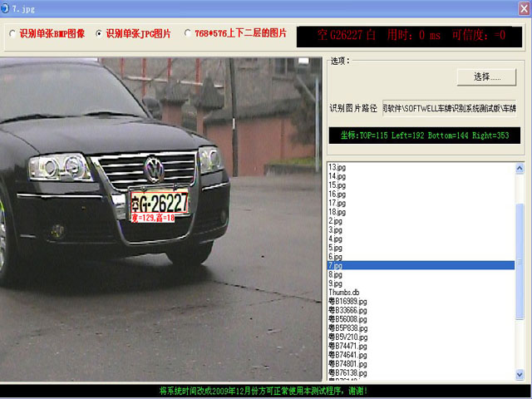This screenshot has height=399, width=532.
Task: Select the 识别单张JPG图片 radio option
Action: (100, 34)
